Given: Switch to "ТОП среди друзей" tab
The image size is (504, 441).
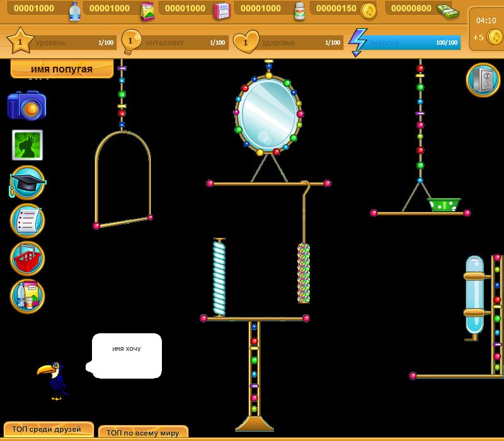Looking at the screenshot, I should [x=47, y=430].
